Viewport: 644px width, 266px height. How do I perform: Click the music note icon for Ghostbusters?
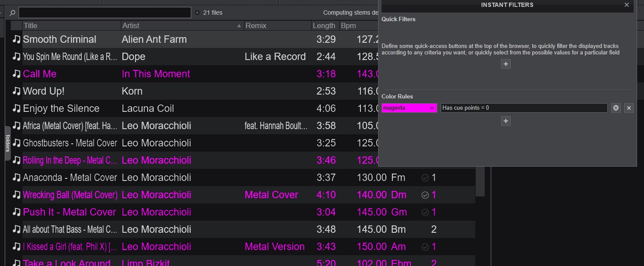coord(16,143)
